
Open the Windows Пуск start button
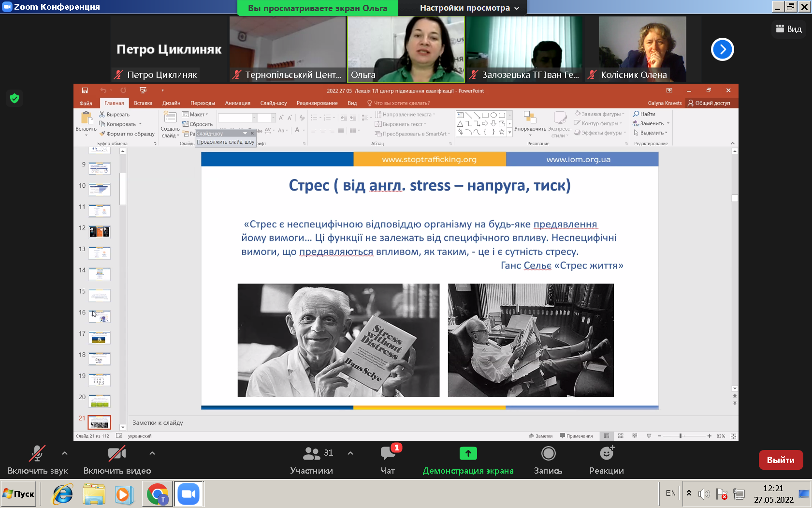(x=19, y=494)
